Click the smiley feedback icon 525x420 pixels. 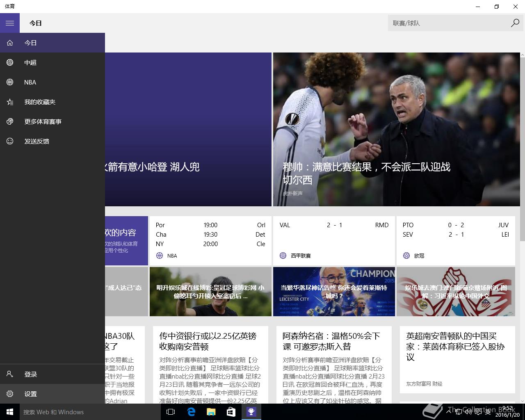pos(10,141)
